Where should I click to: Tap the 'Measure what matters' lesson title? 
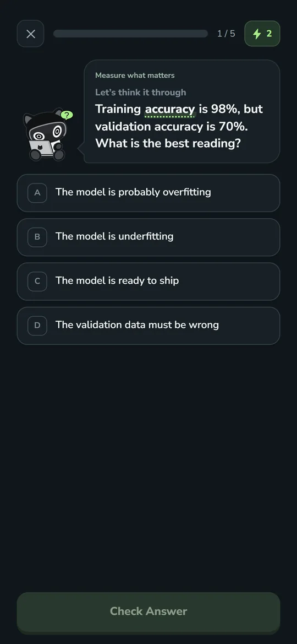[x=135, y=75]
